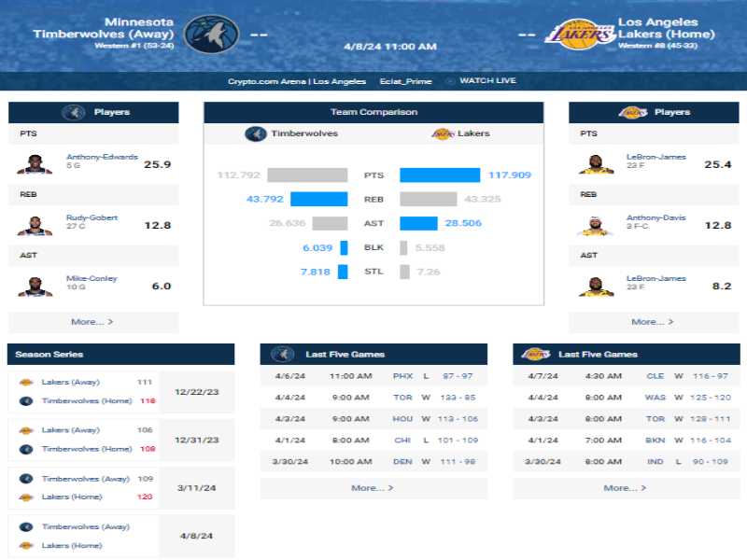The width and height of the screenshot is (747, 560).
Task: Open the WATCH LIVE link
Action: point(487,80)
